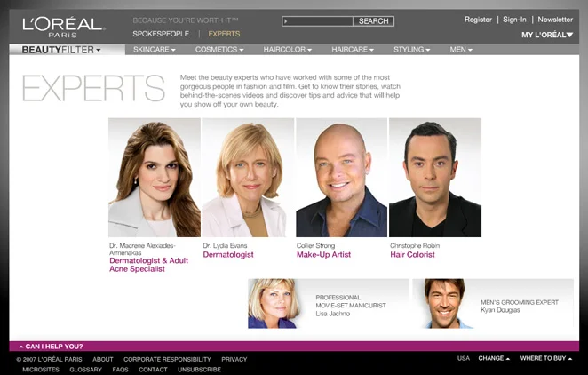Click the L'Oréal Paris logo
This screenshot has height=375, width=588.
64,27
